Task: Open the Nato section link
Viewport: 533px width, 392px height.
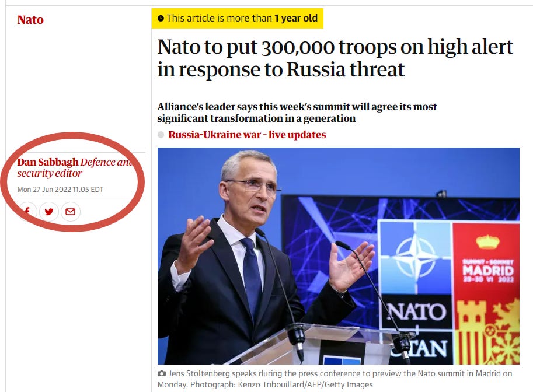Action: click(x=30, y=20)
